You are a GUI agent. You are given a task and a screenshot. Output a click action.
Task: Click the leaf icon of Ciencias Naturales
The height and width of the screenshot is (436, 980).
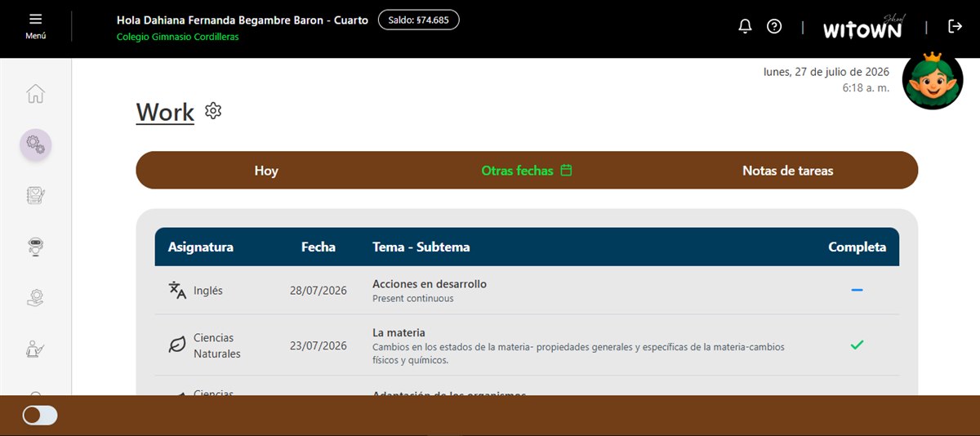176,345
